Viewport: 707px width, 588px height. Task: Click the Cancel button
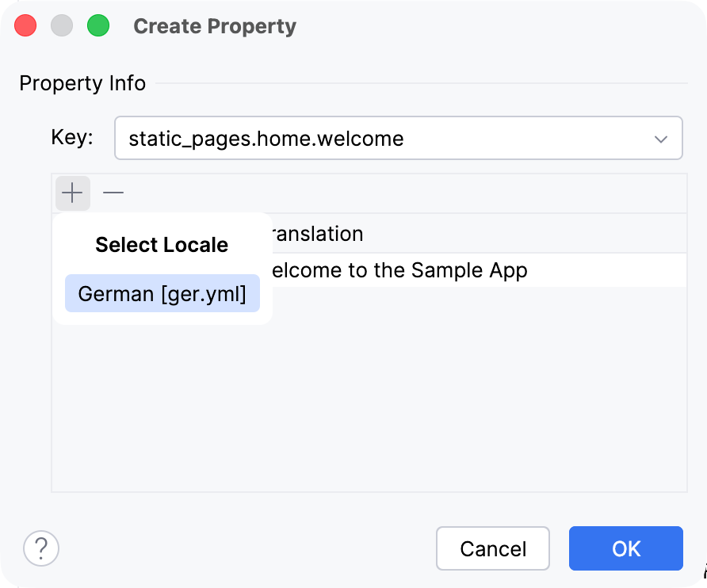[493, 548]
